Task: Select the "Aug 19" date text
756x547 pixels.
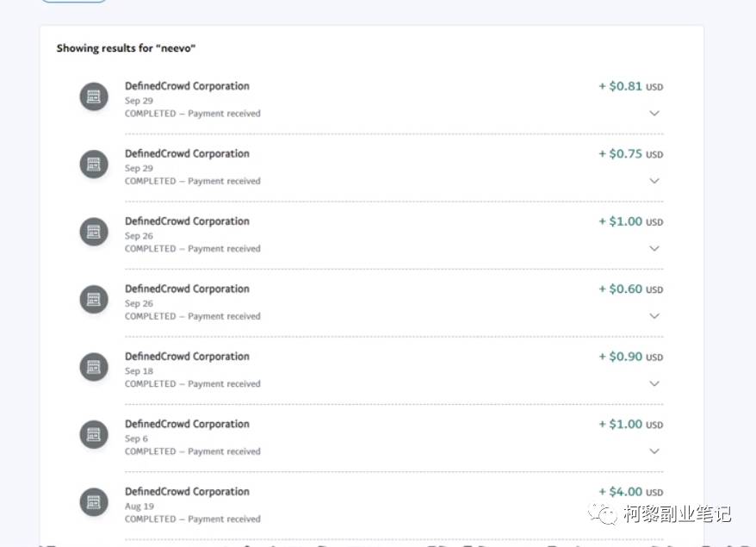Action: 139,506
